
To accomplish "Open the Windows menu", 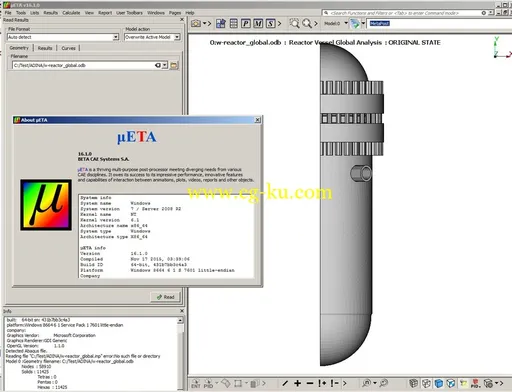I will 156,13.
